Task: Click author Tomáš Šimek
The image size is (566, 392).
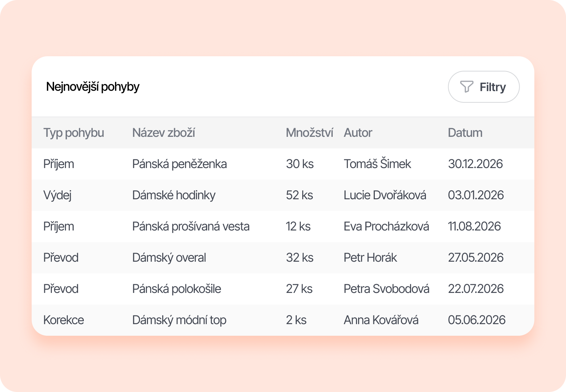Action: [x=377, y=164]
